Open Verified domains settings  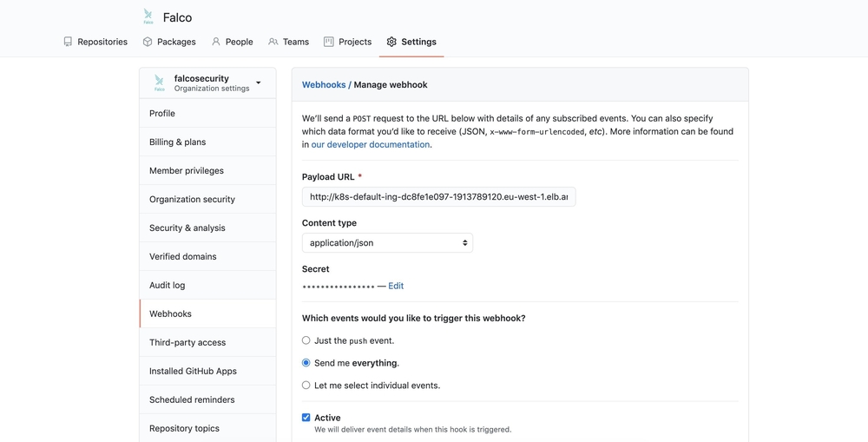tap(207, 256)
